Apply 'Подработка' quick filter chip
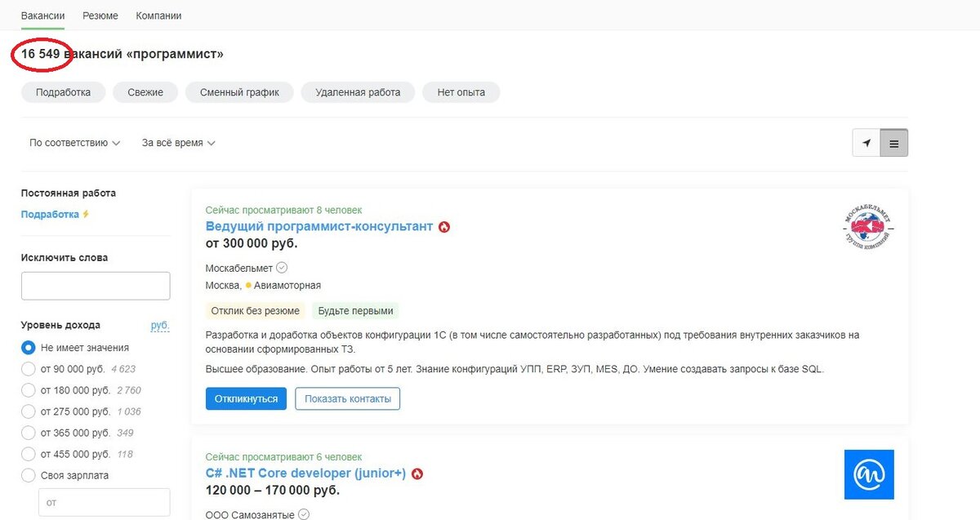Viewport: 980px width, 520px height. (63, 92)
